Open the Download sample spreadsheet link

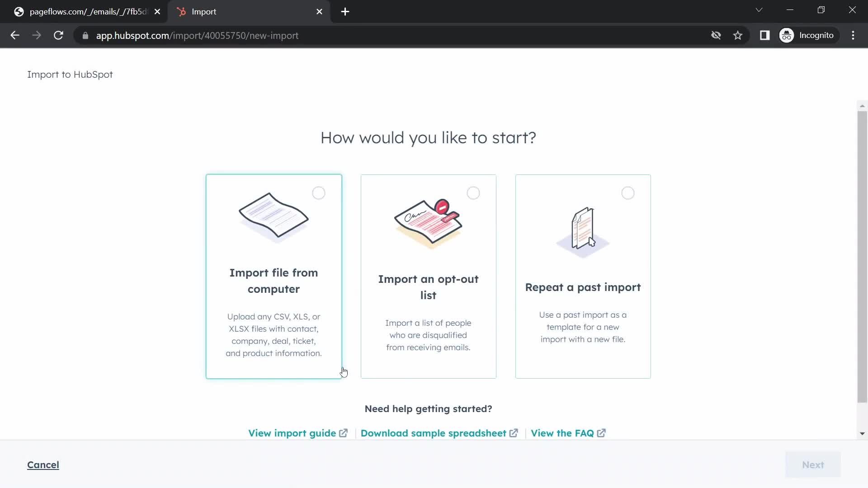pyautogui.click(x=440, y=433)
